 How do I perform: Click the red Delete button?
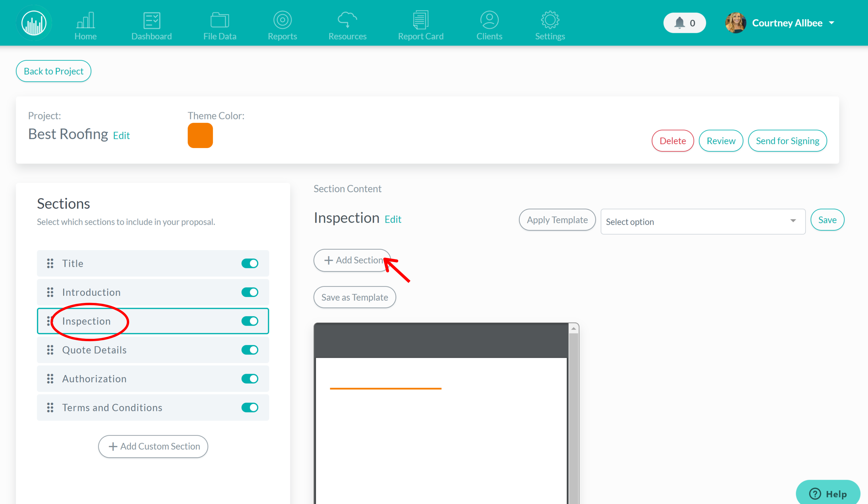point(672,141)
